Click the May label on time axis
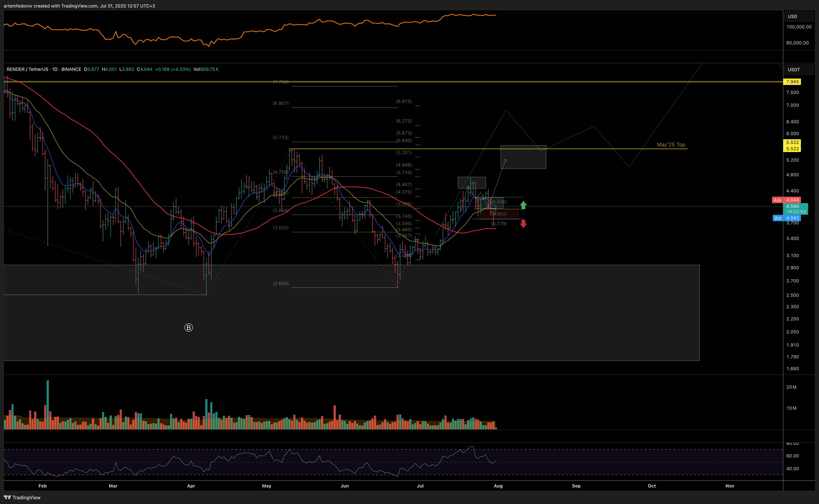This screenshot has height=504, width=819. 267,486
